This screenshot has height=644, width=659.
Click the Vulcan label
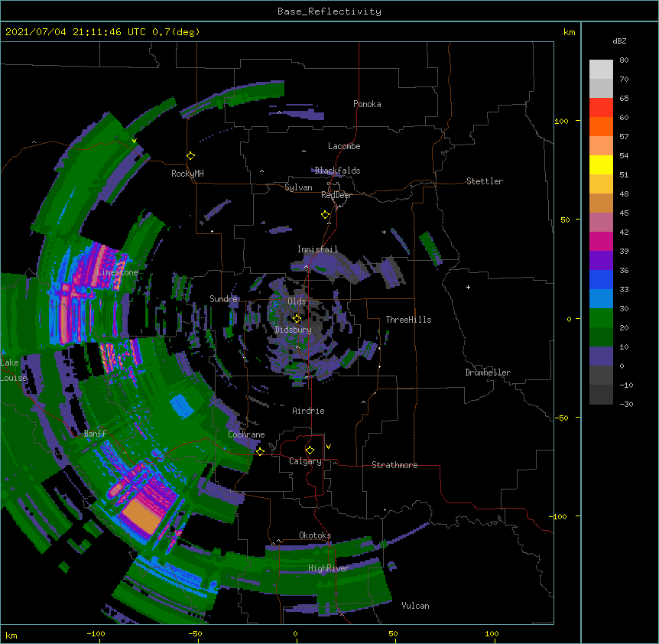click(415, 606)
